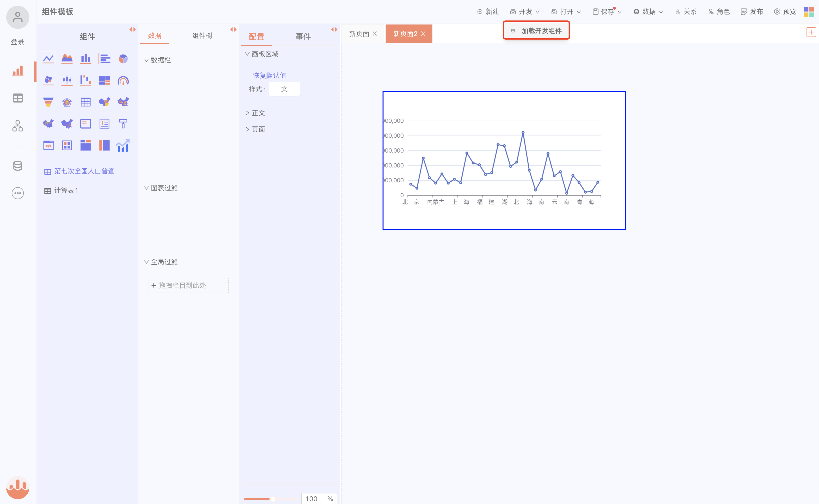Collapse the 全局过滤 section
The height and width of the screenshot is (504, 819).
[161, 262]
